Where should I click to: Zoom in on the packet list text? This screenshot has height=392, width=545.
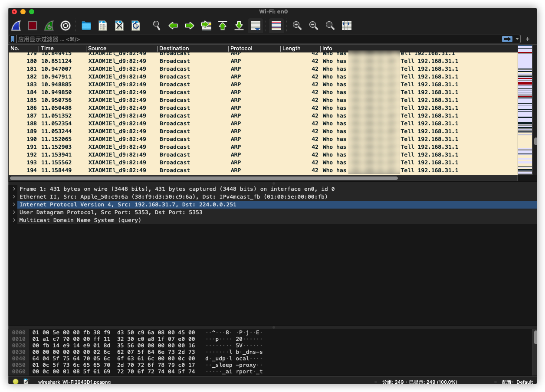pyautogui.click(x=297, y=26)
